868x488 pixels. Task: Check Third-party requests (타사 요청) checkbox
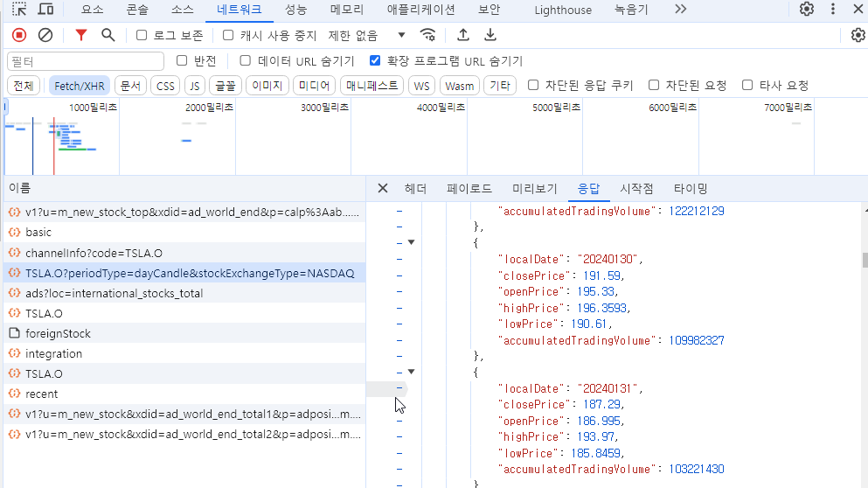[x=747, y=85]
